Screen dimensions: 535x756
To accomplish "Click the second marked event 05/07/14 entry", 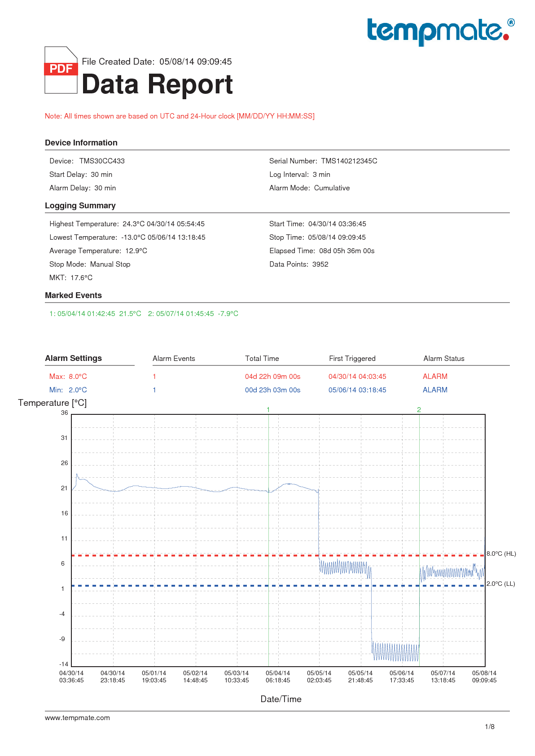I will tap(193, 313).
